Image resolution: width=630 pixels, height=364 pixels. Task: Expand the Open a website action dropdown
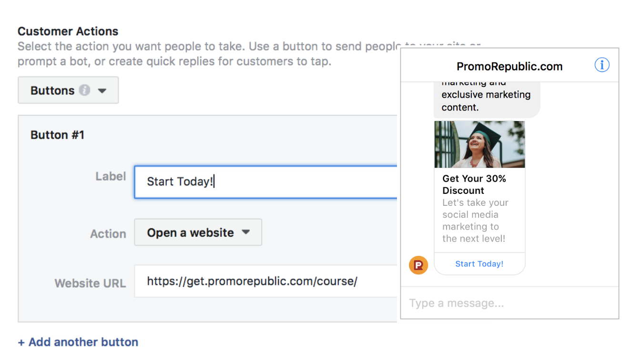198,233
